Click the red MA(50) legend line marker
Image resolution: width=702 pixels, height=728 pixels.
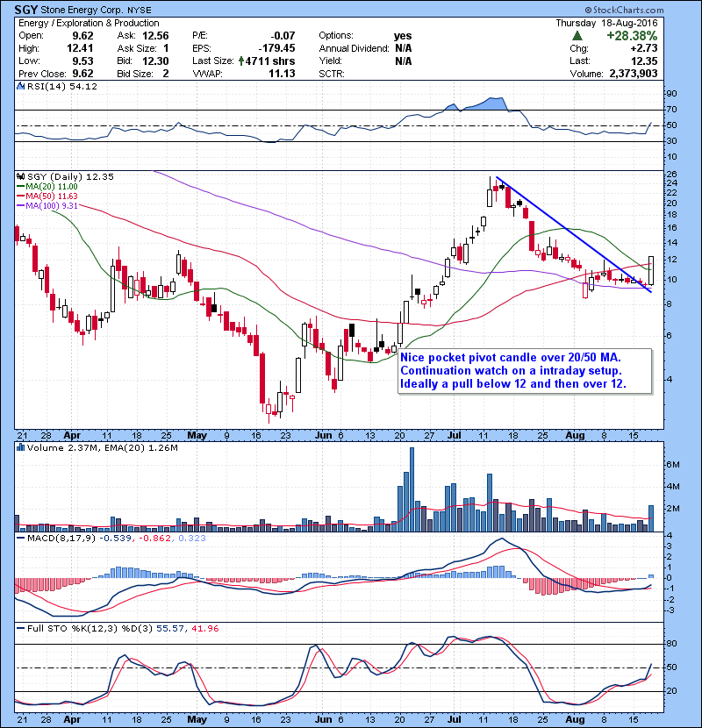20,196
